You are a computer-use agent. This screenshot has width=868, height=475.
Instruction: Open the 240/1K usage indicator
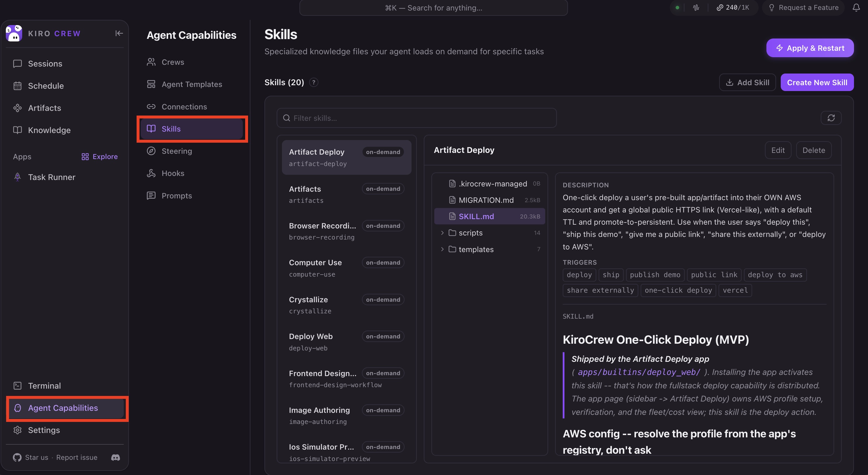click(733, 7)
